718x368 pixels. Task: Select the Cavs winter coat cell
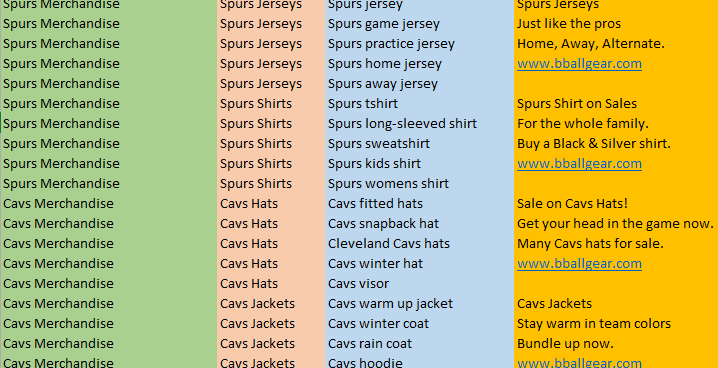pyautogui.click(x=419, y=324)
